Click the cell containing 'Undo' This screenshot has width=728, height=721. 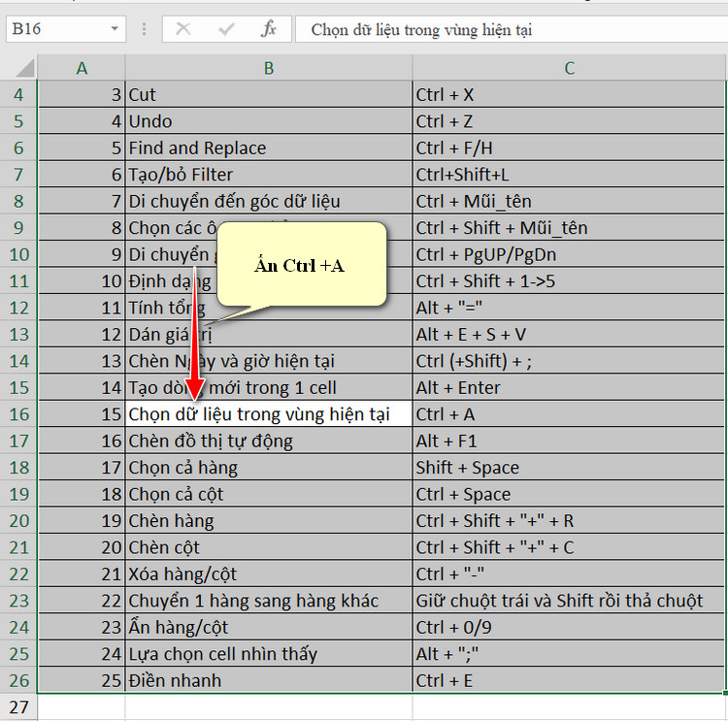click(268, 121)
